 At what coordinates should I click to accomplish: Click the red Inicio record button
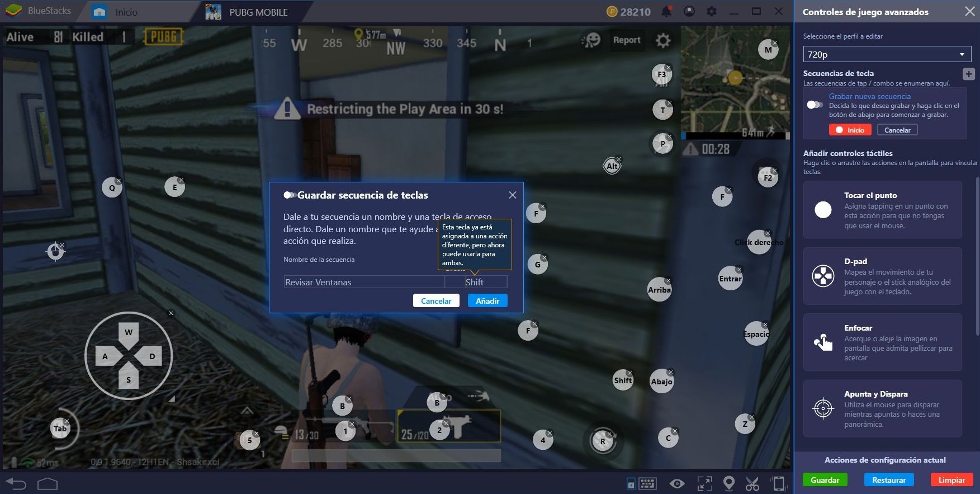pos(850,130)
